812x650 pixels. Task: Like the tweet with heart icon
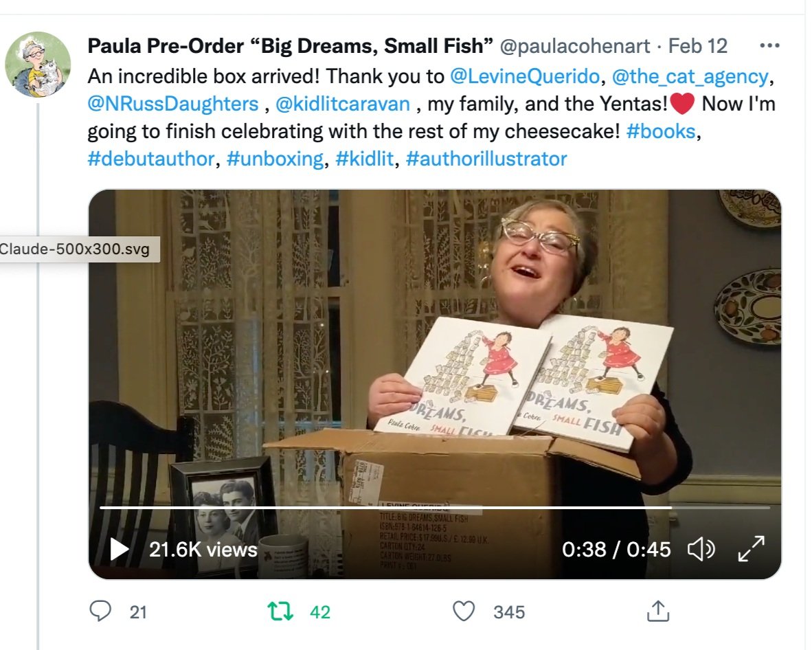(464, 612)
